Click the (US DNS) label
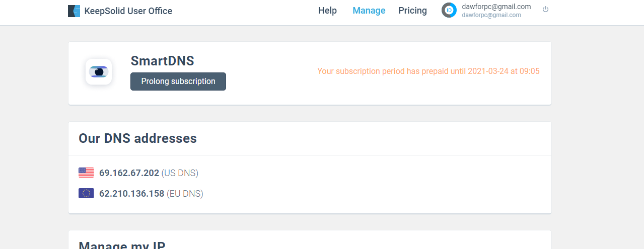The width and height of the screenshot is (644, 249). point(180,173)
